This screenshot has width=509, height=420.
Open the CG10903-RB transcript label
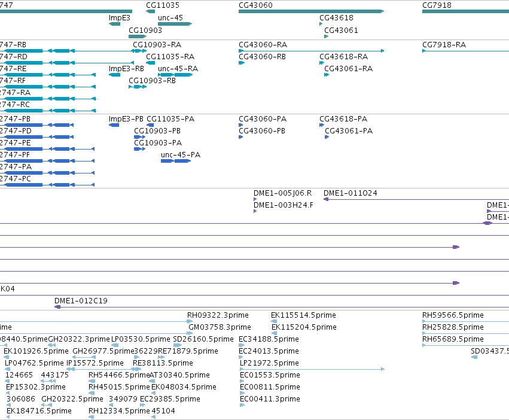(152, 81)
